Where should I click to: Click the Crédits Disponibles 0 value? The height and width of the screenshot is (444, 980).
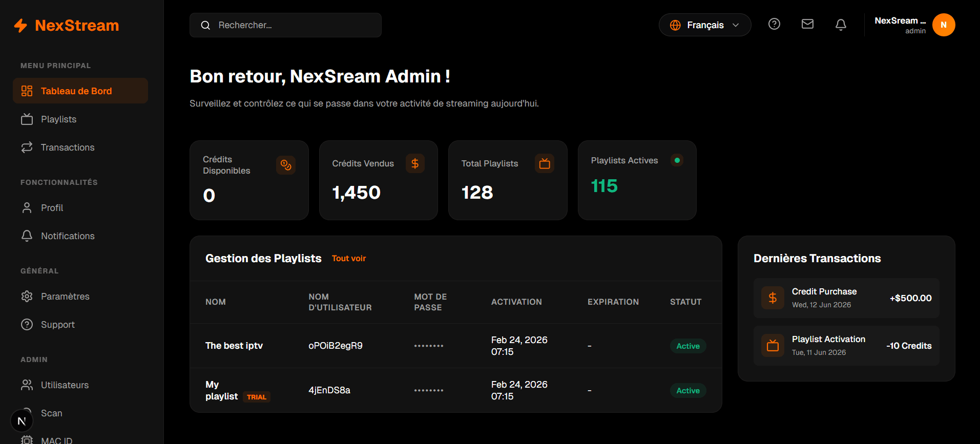click(209, 196)
